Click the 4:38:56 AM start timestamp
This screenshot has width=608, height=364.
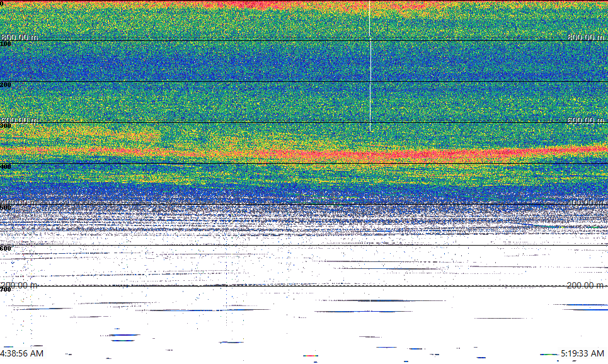tap(21, 353)
